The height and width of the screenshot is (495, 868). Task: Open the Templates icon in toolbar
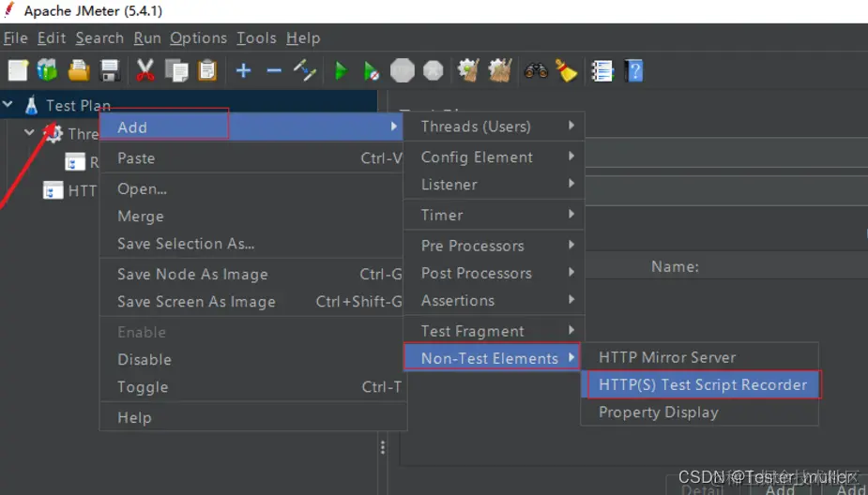[48, 71]
